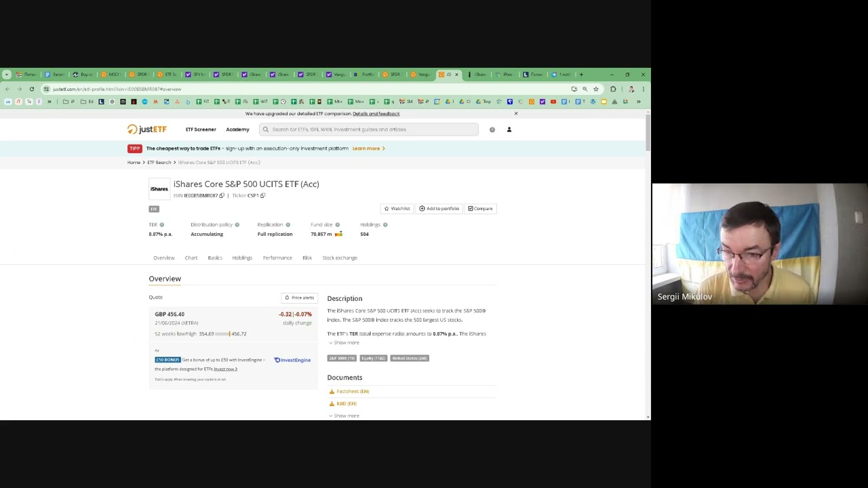Click the fund size colored bar indicator

tap(338, 235)
